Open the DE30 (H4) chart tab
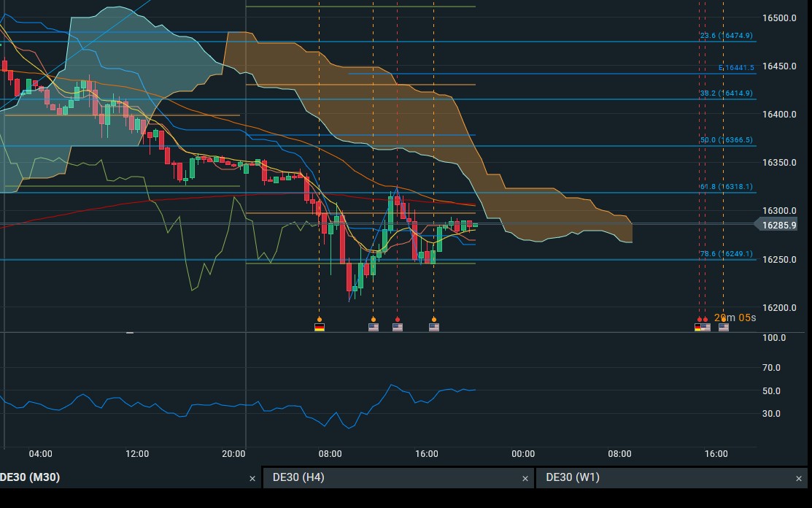The image size is (812, 508). tap(398, 477)
